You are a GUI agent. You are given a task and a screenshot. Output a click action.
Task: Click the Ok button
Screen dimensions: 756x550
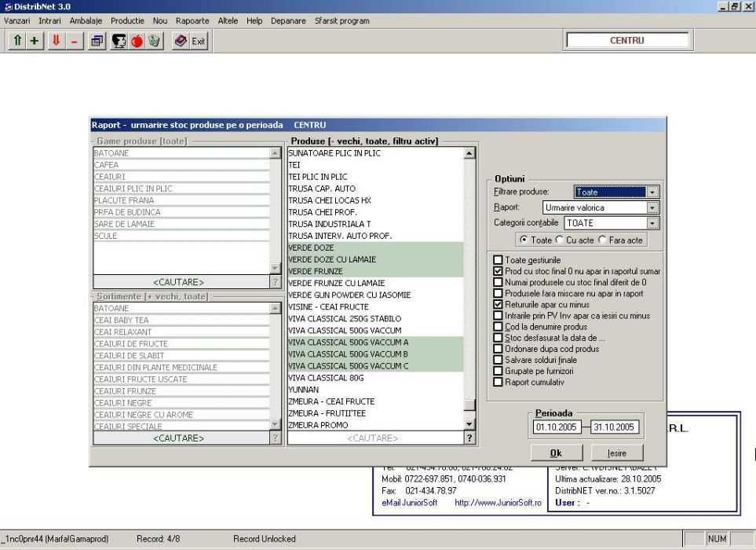[557, 453]
